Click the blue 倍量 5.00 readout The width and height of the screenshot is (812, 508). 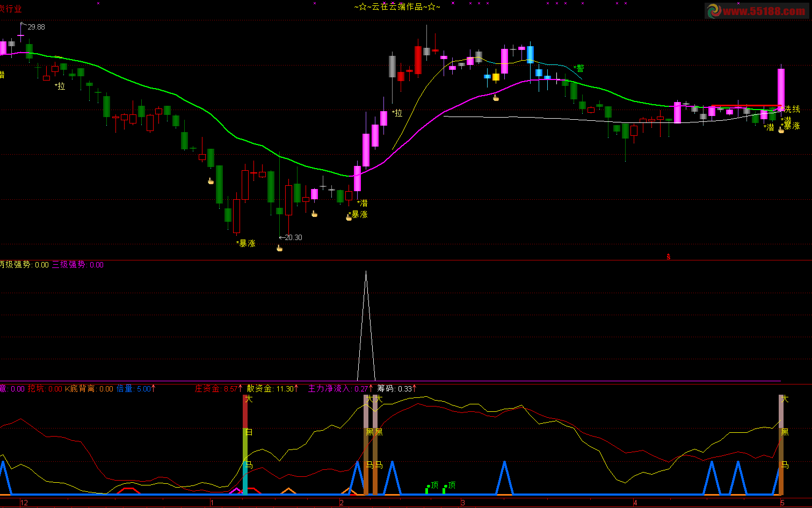click(x=136, y=389)
